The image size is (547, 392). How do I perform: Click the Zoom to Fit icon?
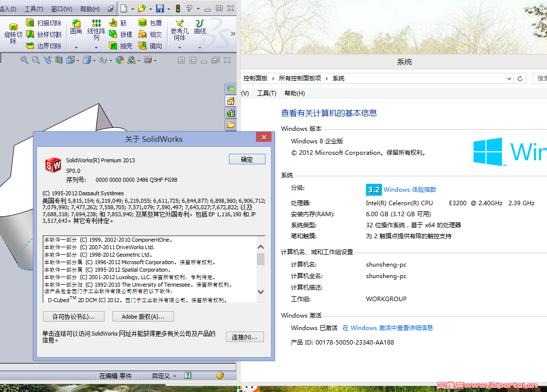pos(24,60)
